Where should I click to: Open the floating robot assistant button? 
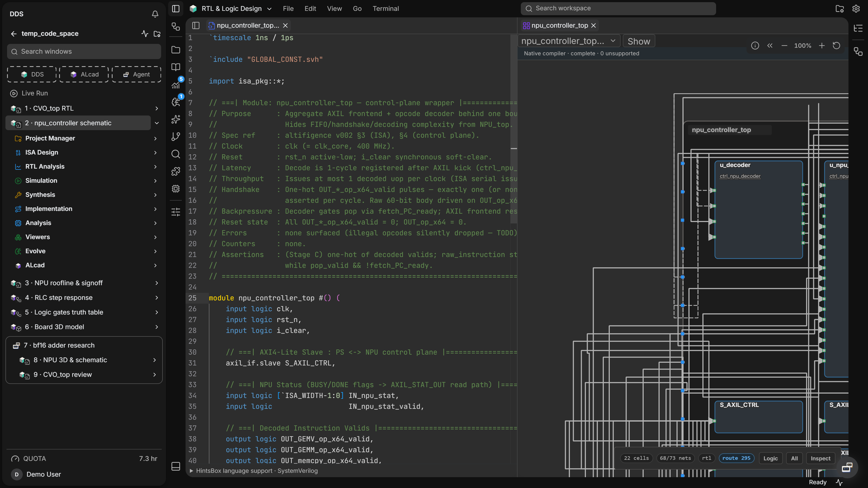pyautogui.click(x=847, y=467)
